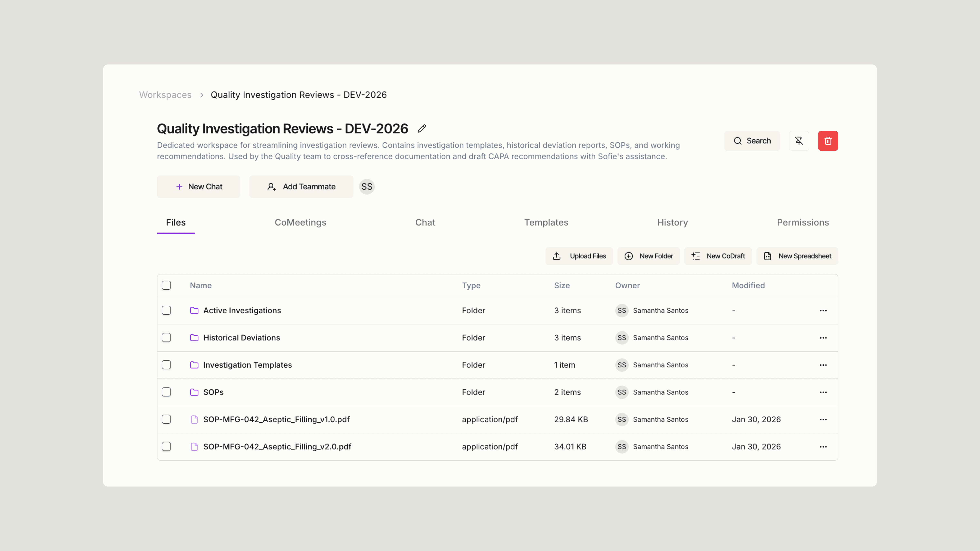The image size is (980, 551).
Task: Click the unpin workspace icon
Action: (798, 141)
